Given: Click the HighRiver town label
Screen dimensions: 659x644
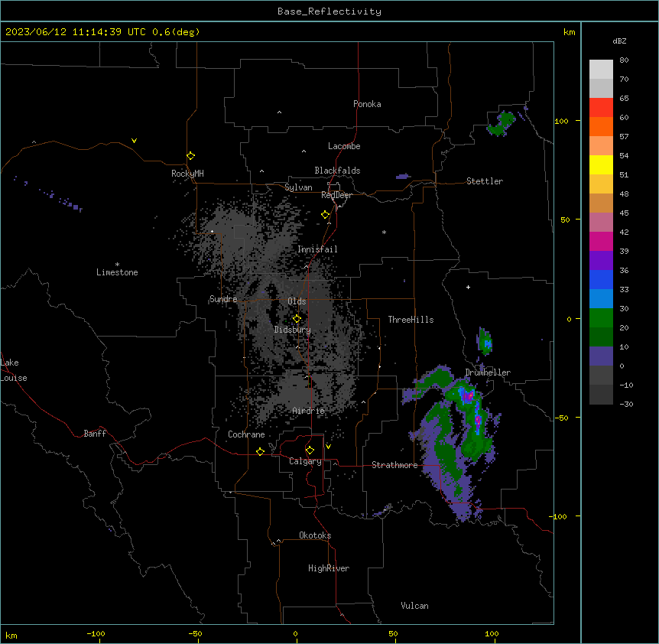Looking at the screenshot, I should (x=329, y=568).
